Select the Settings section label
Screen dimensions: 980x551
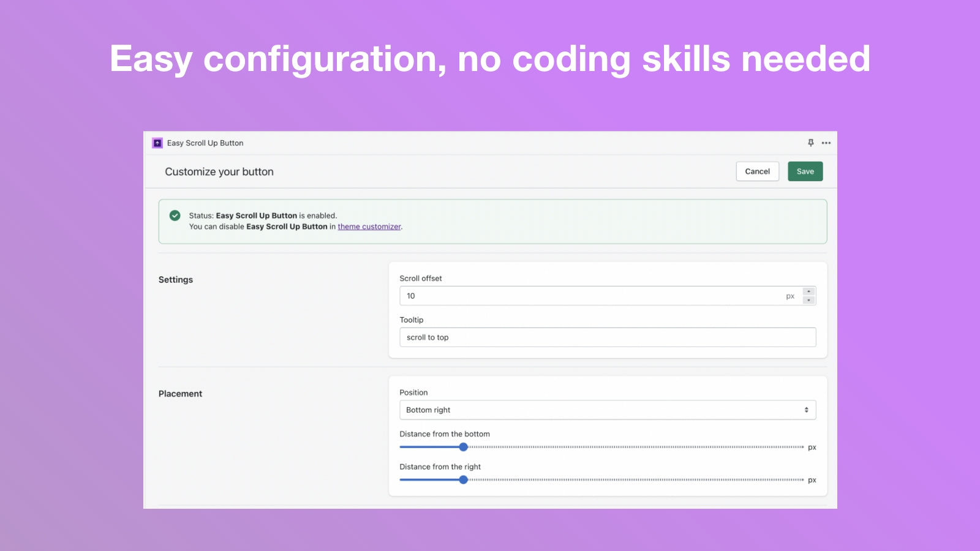pyautogui.click(x=176, y=280)
